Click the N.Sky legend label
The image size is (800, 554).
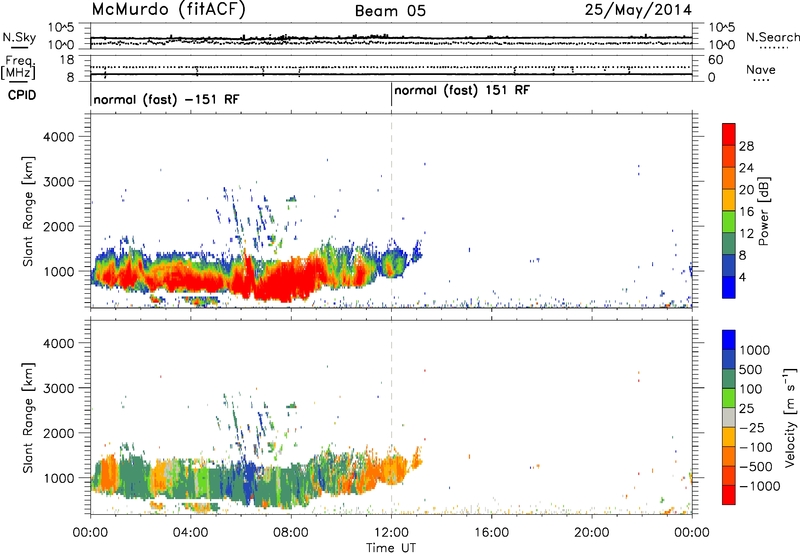[x=19, y=37]
